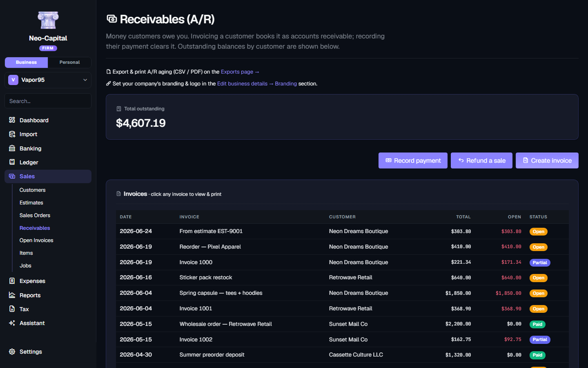Image resolution: width=588 pixels, height=368 pixels.
Task: Follow the Exports page link
Action: tap(240, 72)
